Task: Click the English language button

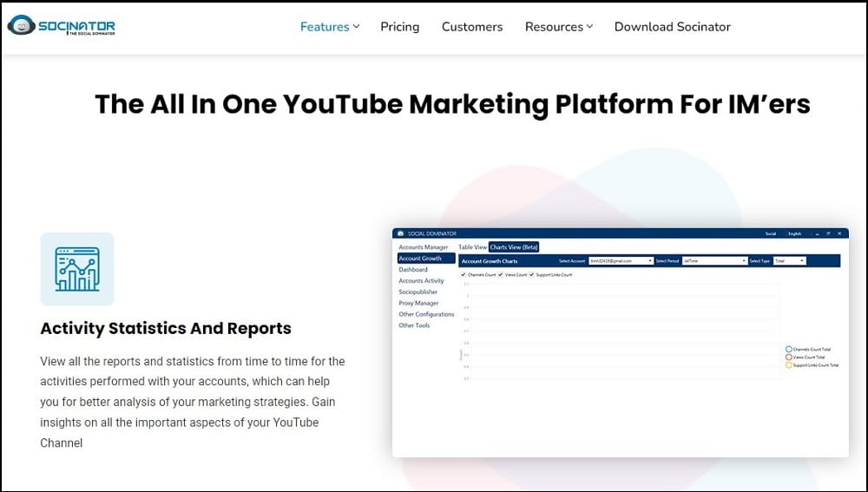Action: click(794, 233)
